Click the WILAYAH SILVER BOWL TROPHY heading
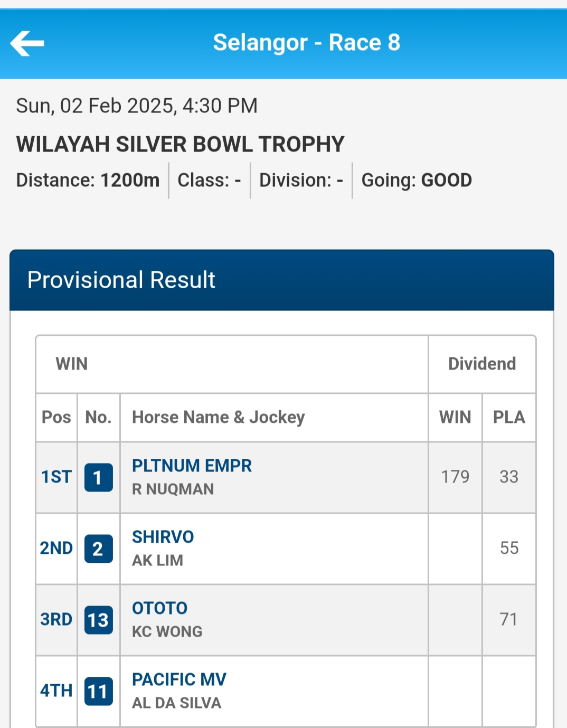The image size is (567, 728). pyautogui.click(x=180, y=144)
